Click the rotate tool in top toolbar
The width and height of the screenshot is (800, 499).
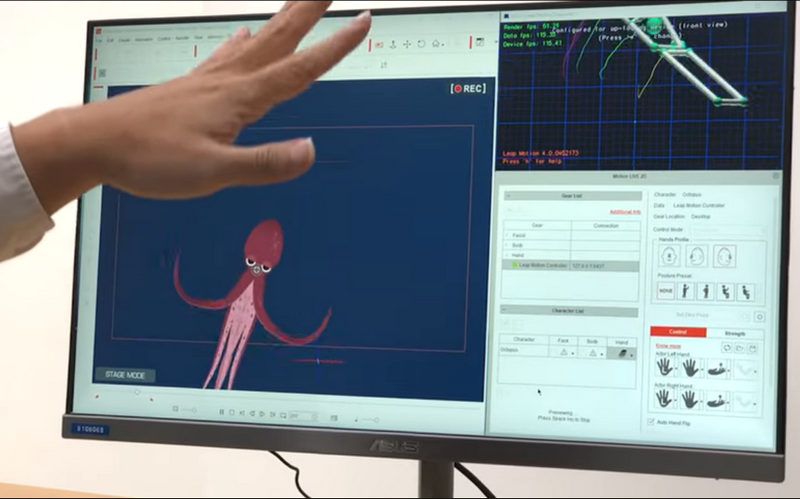click(421, 44)
